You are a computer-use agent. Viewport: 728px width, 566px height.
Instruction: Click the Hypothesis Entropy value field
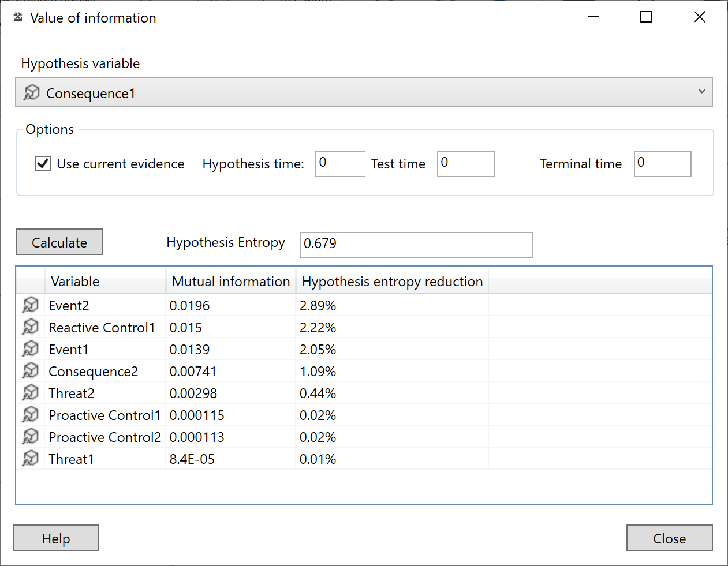(x=416, y=245)
